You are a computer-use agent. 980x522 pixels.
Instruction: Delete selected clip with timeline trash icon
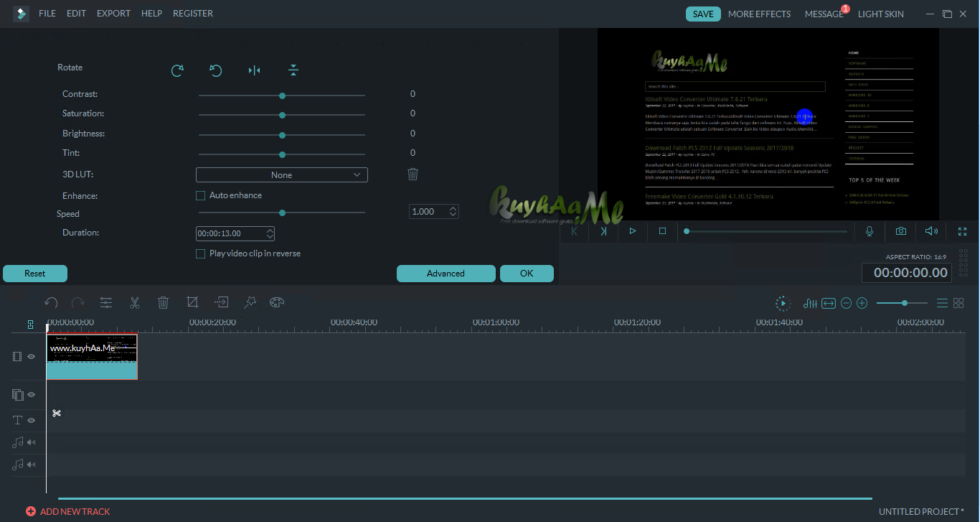coord(163,303)
